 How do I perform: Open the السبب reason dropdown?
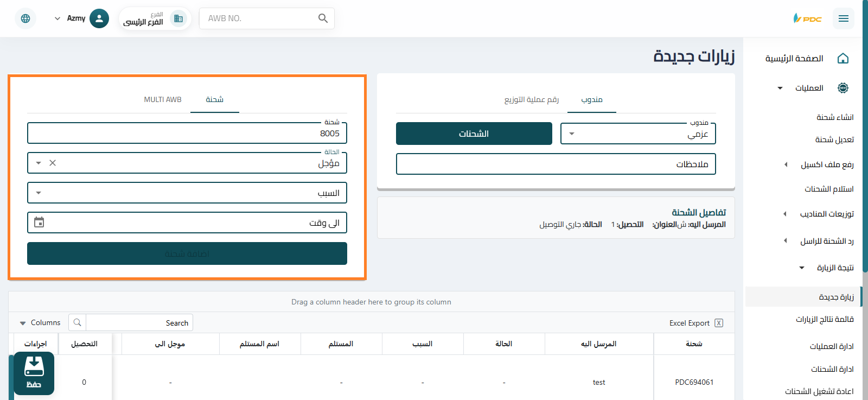[x=187, y=193]
